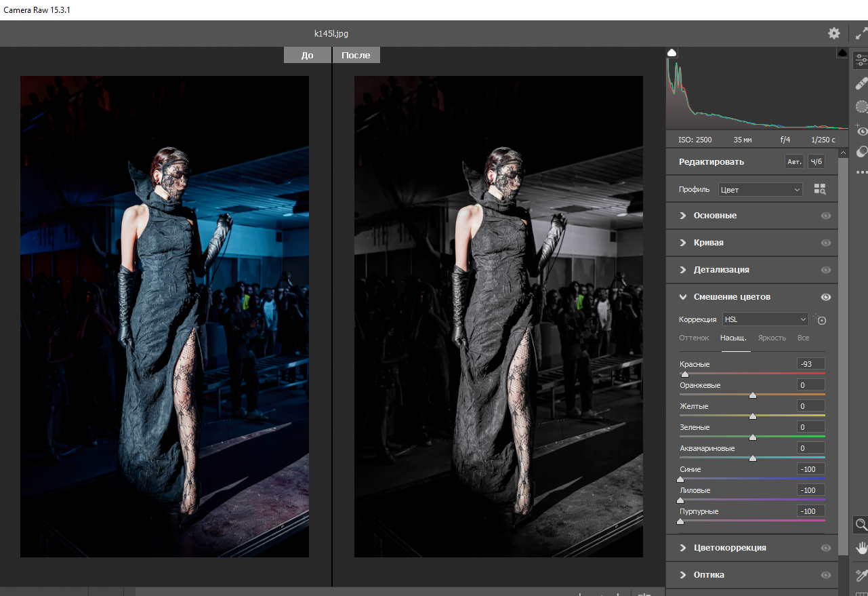Viewport: 868px width, 596px height.
Task: Toggle visibility of Основные panel edits
Action: (825, 216)
